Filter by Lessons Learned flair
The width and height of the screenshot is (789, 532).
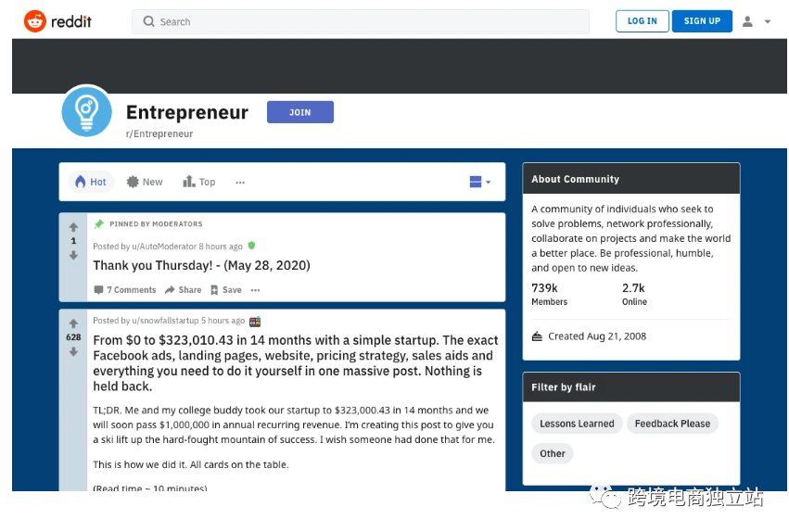click(577, 424)
